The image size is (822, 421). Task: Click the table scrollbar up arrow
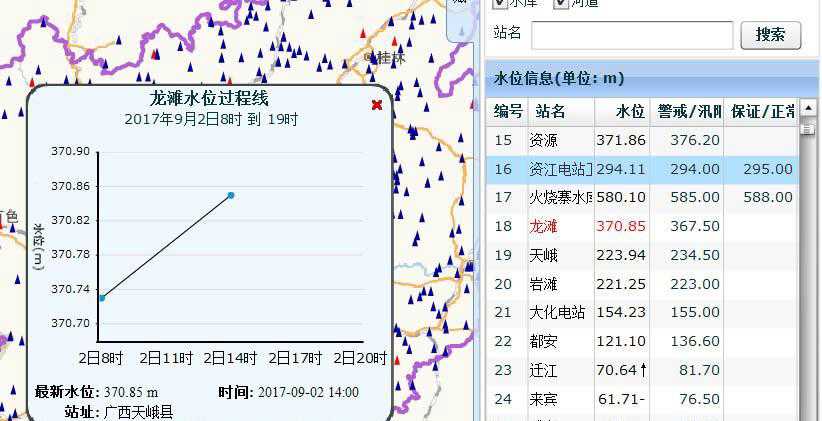click(808, 109)
